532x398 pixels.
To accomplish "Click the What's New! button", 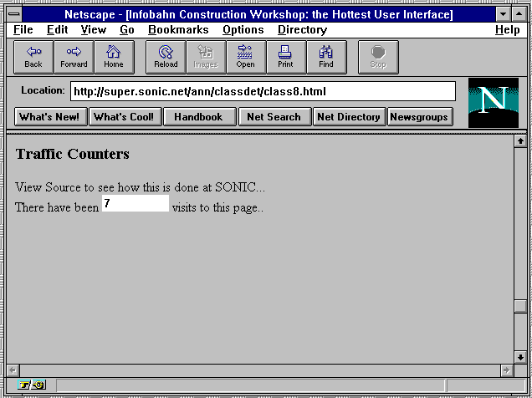I will [x=52, y=117].
